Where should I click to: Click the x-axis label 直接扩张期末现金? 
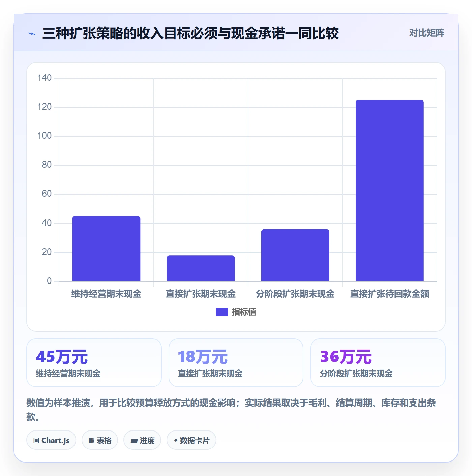(x=201, y=294)
